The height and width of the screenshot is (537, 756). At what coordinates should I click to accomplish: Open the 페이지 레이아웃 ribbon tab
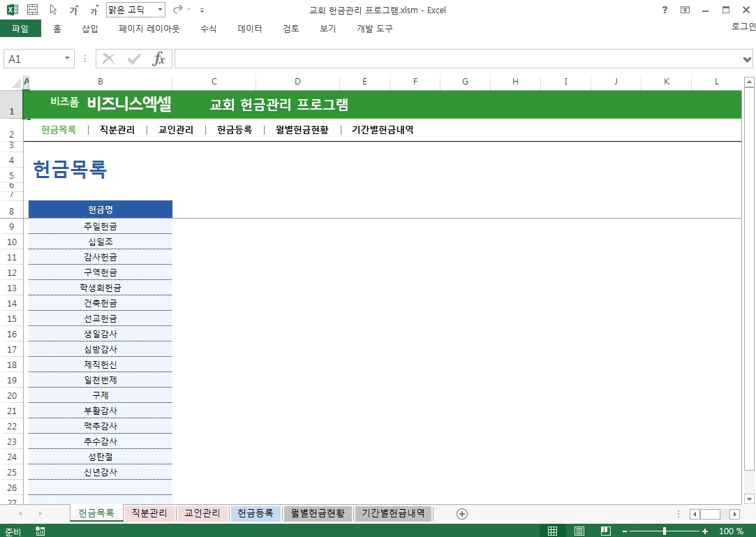pyautogui.click(x=149, y=29)
